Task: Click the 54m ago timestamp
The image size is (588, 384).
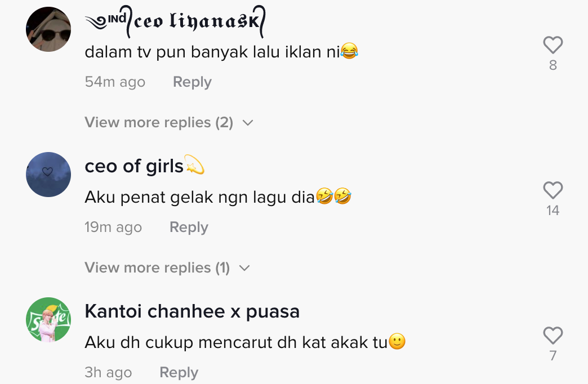Action: coord(115,82)
